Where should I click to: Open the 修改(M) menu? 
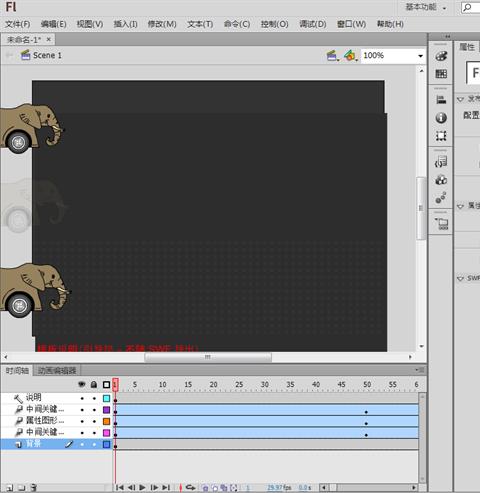pyautogui.click(x=162, y=24)
